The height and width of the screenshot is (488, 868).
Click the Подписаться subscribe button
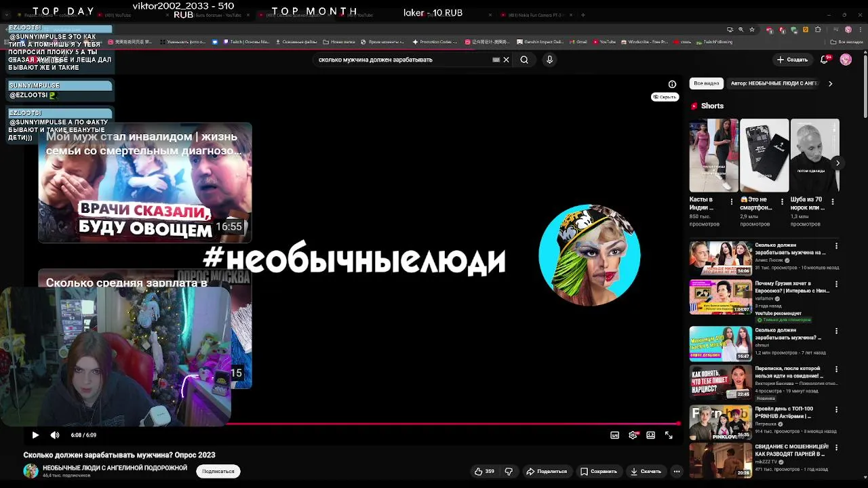coord(218,471)
